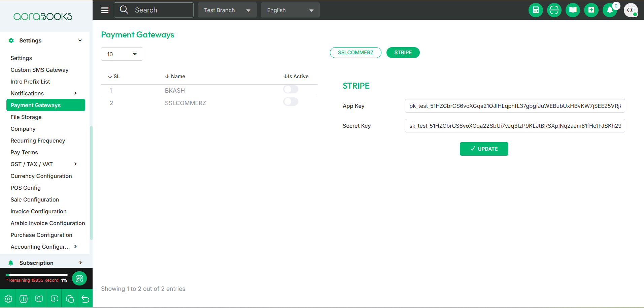
Task: Click the Subscription bell icon in sidebar
Action: coord(11,263)
